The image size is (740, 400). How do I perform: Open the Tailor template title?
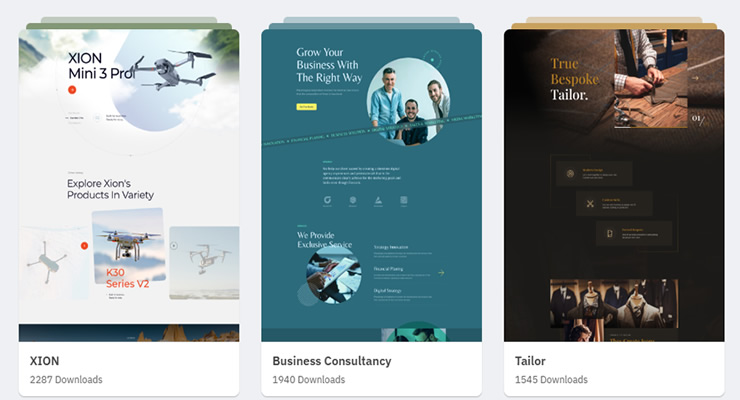(x=530, y=361)
